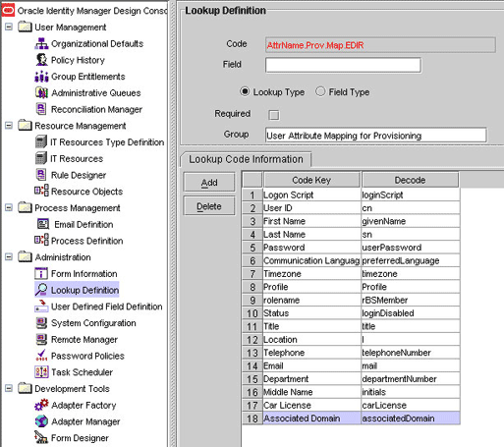
Task: Open the Lookup Code Information tab
Action: 246,159
